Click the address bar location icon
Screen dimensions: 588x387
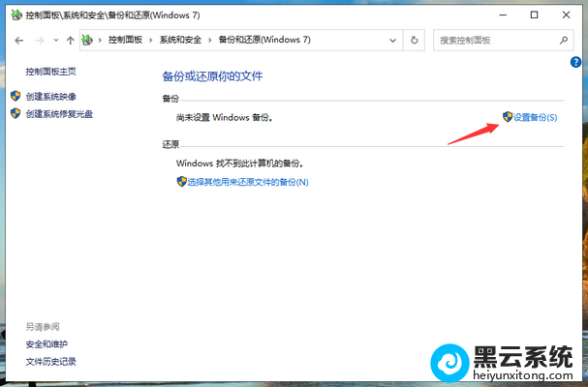[x=89, y=41]
